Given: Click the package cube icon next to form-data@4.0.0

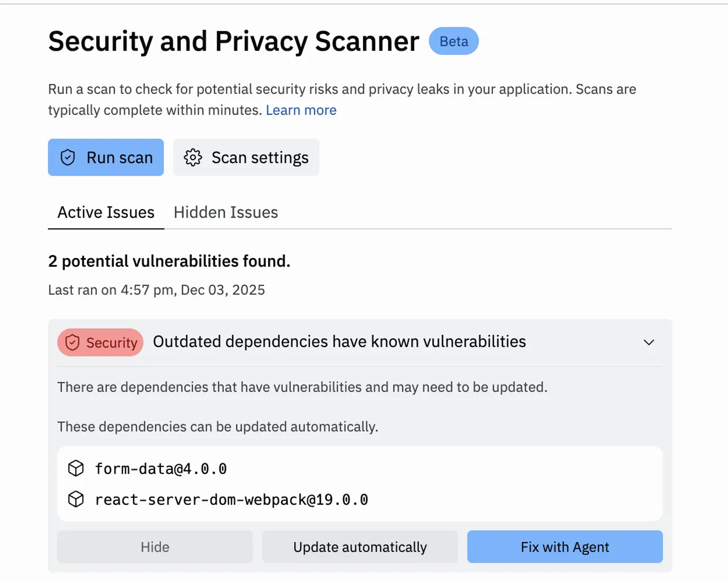Looking at the screenshot, I should pyautogui.click(x=76, y=469).
